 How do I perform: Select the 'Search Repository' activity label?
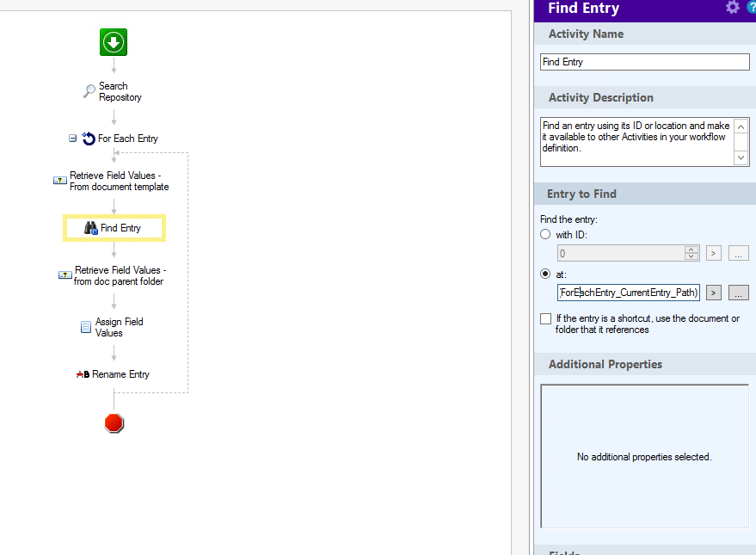[120, 91]
